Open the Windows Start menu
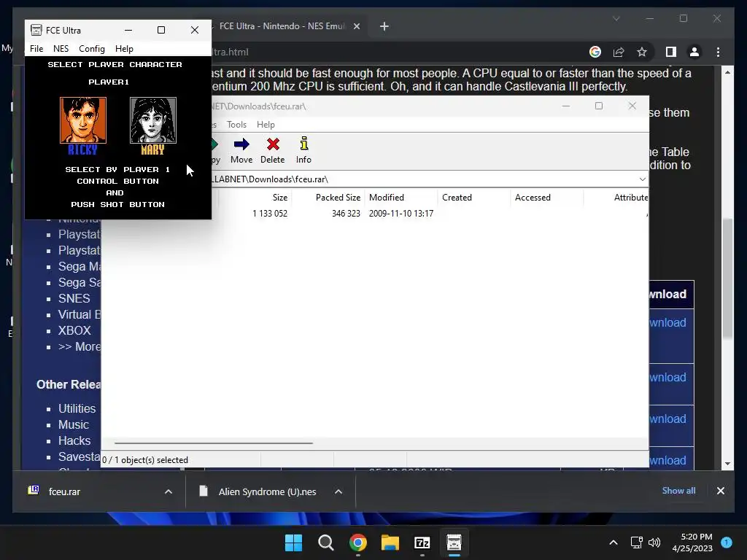This screenshot has height=560, width=747. [x=293, y=542]
